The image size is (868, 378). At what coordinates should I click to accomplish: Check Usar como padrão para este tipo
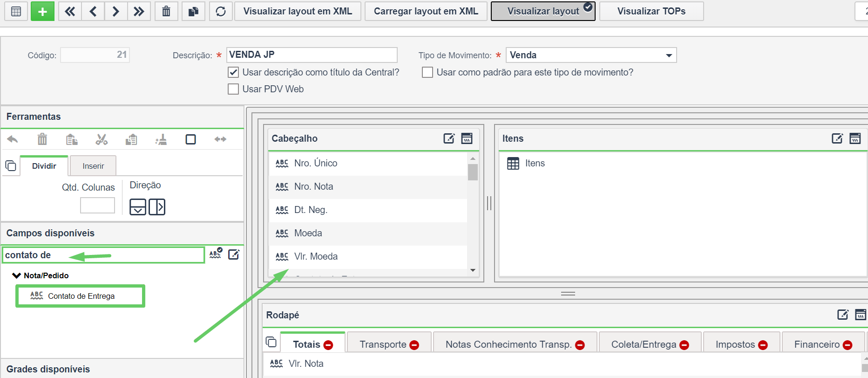(427, 72)
